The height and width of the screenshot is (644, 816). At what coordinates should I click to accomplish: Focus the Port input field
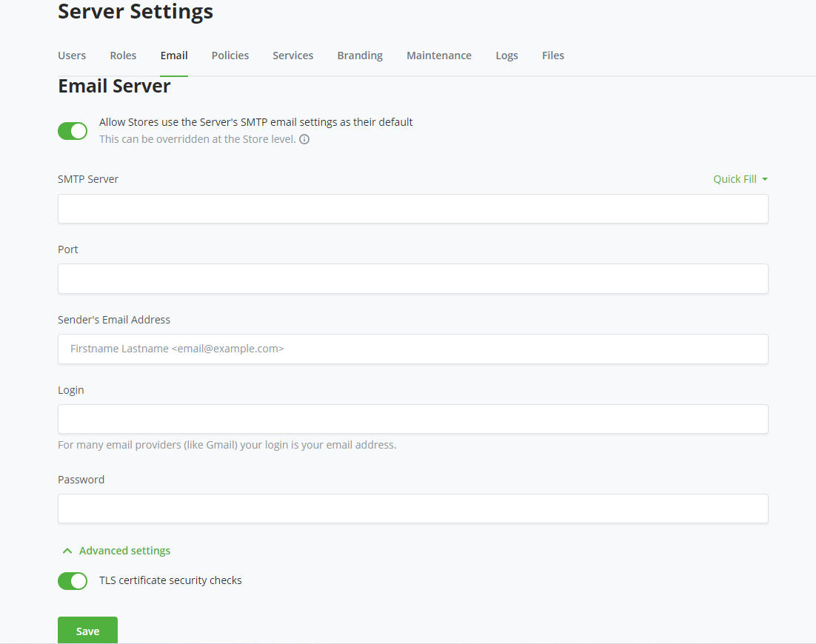(412, 279)
